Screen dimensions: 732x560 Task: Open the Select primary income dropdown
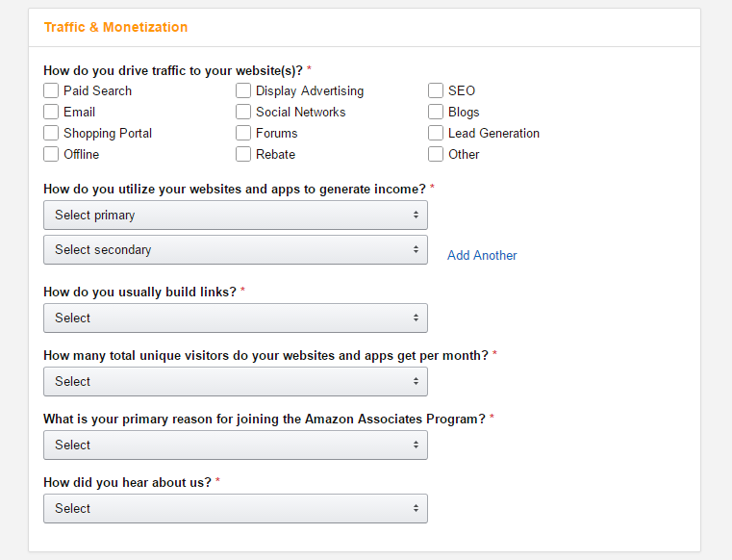(236, 215)
